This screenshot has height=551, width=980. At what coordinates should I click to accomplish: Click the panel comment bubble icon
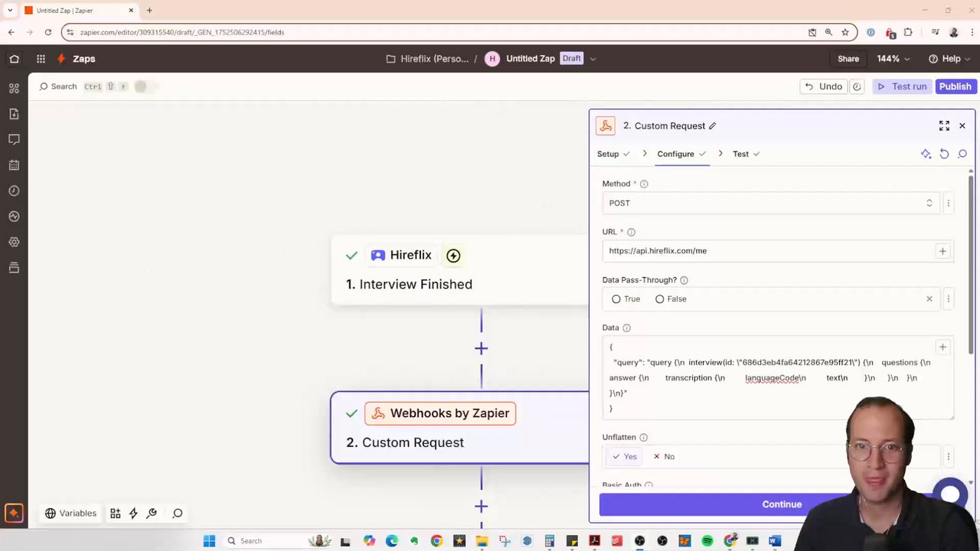point(962,154)
